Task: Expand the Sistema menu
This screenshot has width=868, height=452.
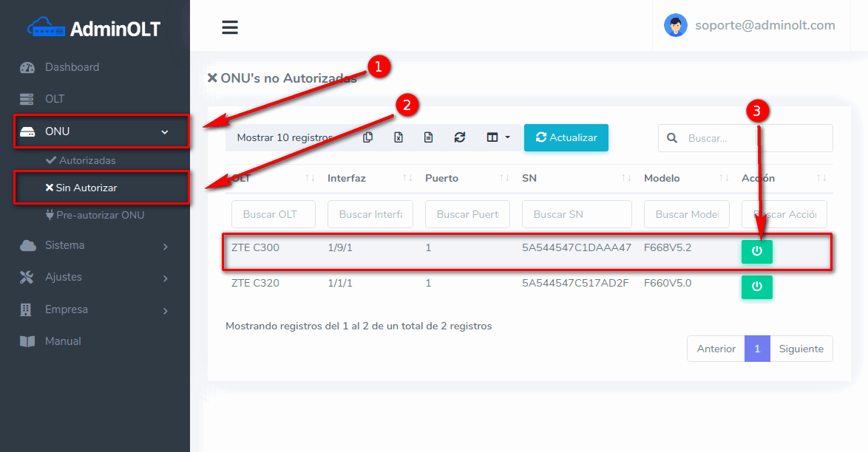Action: coord(95,245)
